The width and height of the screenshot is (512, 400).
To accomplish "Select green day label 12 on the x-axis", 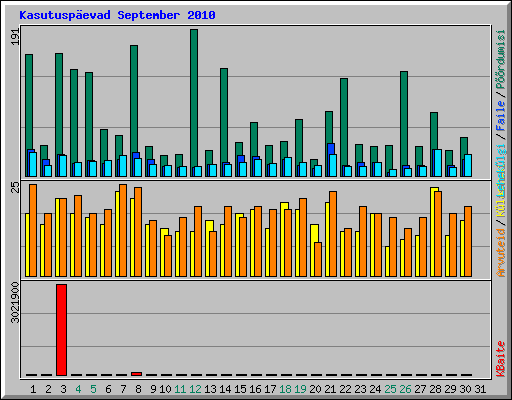I will click(195, 389).
